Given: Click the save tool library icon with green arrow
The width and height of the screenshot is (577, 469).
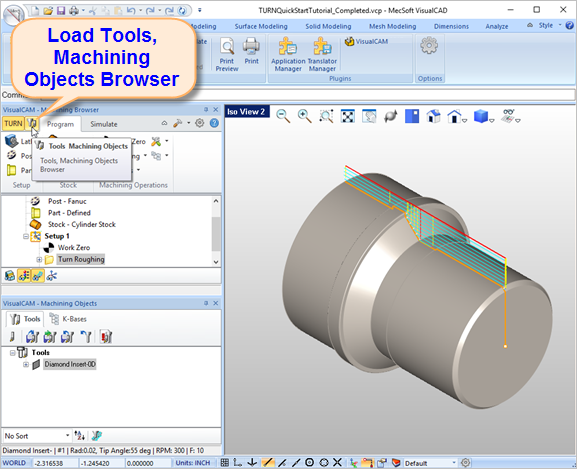Looking at the screenshot, I should (50, 337).
